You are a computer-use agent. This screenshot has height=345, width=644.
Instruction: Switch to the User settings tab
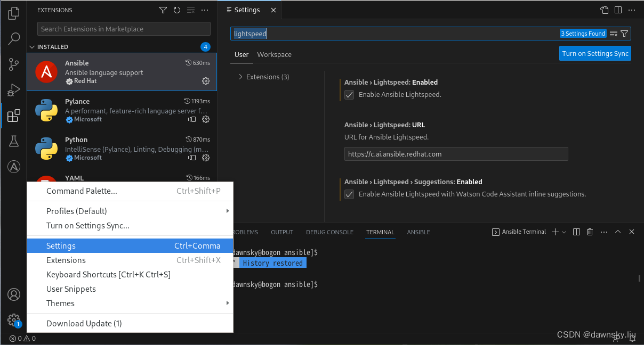(241, 54)
